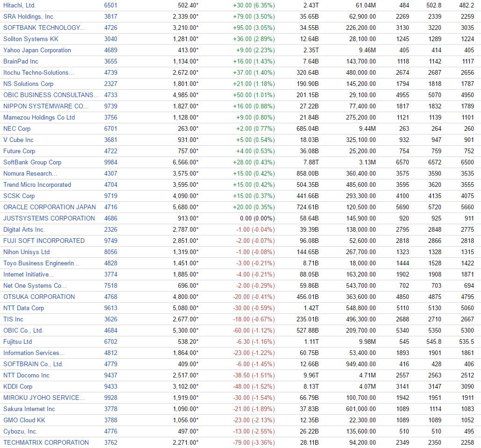
Task: Open V Cube Inc page
Action: [18, 140]
